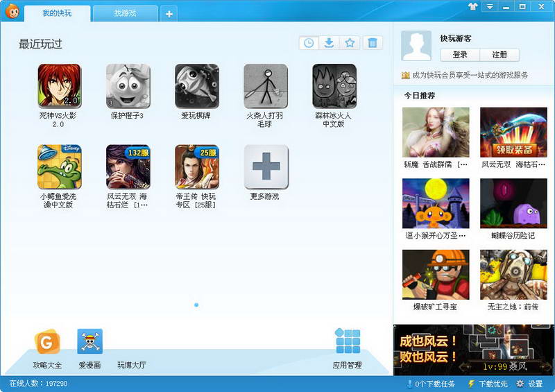Screen dimensions: 555x392
Task: Open the 攻略大全 G icon
Action: click(x=47, y=341)
